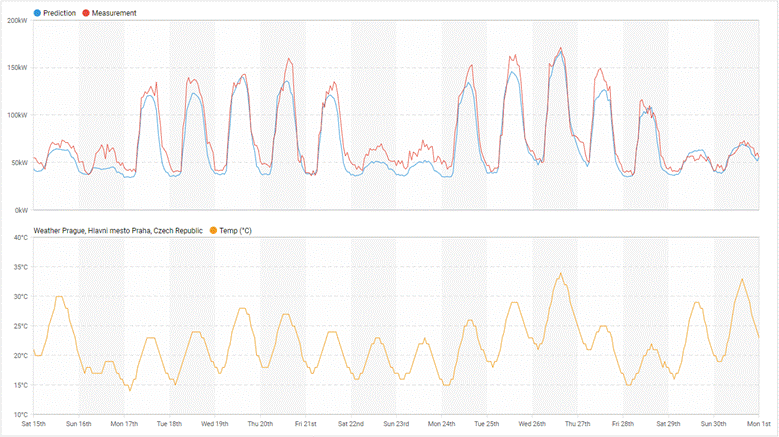Screen dimensions: 779x437
Task: Select the Wed 26th axis label
Action: (x=532, y=424)
